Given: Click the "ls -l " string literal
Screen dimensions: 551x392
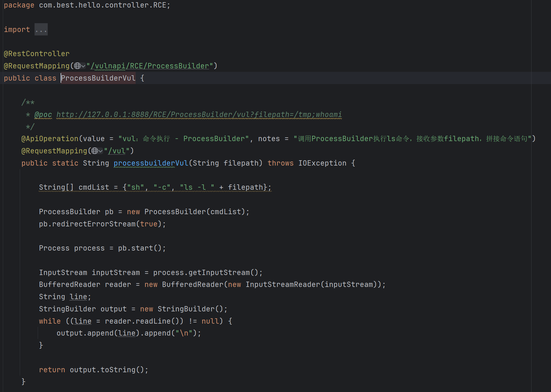Looking at the screenshot, I should tap(197, 187).
